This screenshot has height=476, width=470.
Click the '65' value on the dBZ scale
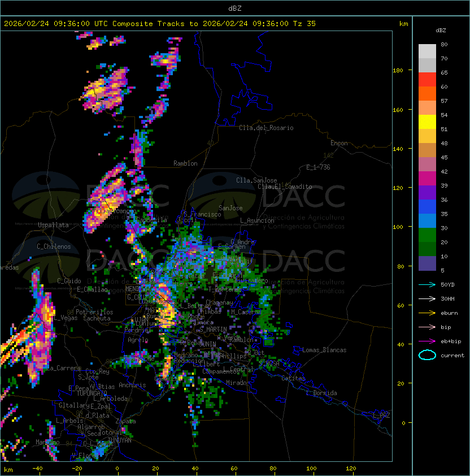444,72
